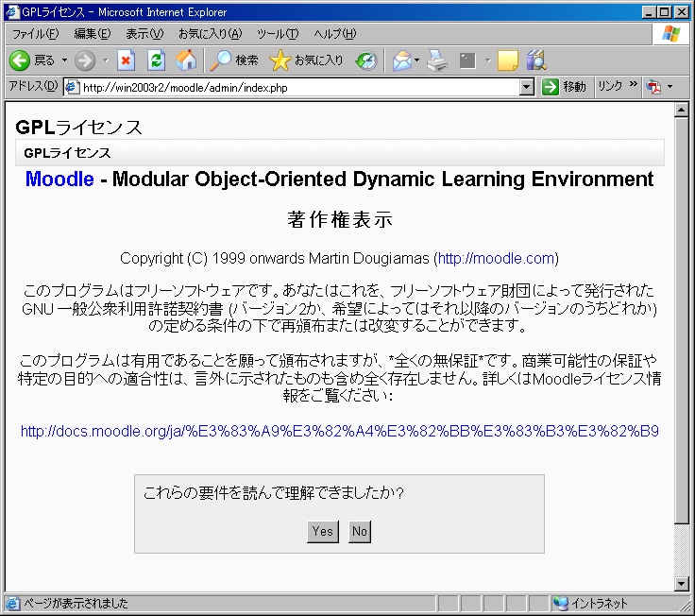Viewport: 695px width, 616px height.
Task: Click status text ページが表示されました
Action: coord(76,603)
